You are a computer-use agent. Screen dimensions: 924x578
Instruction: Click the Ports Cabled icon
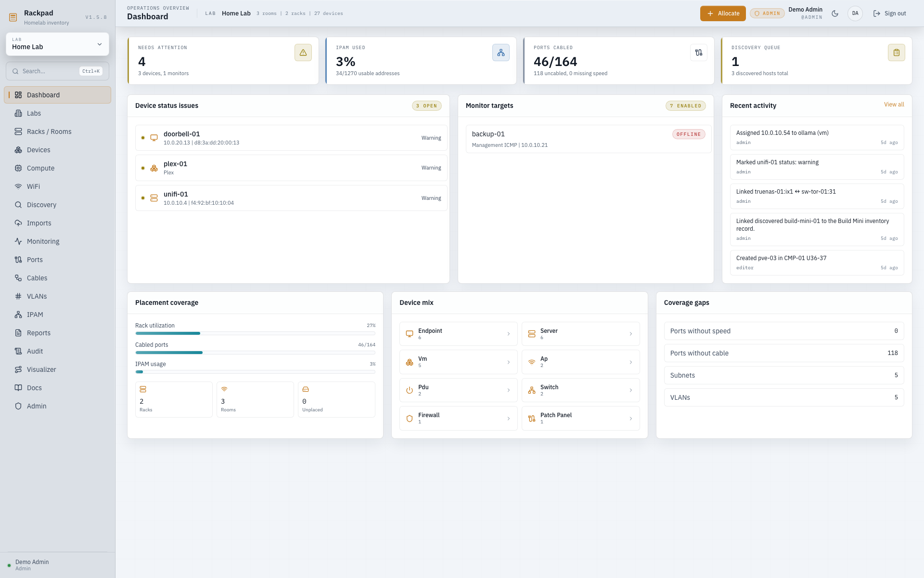699,53
